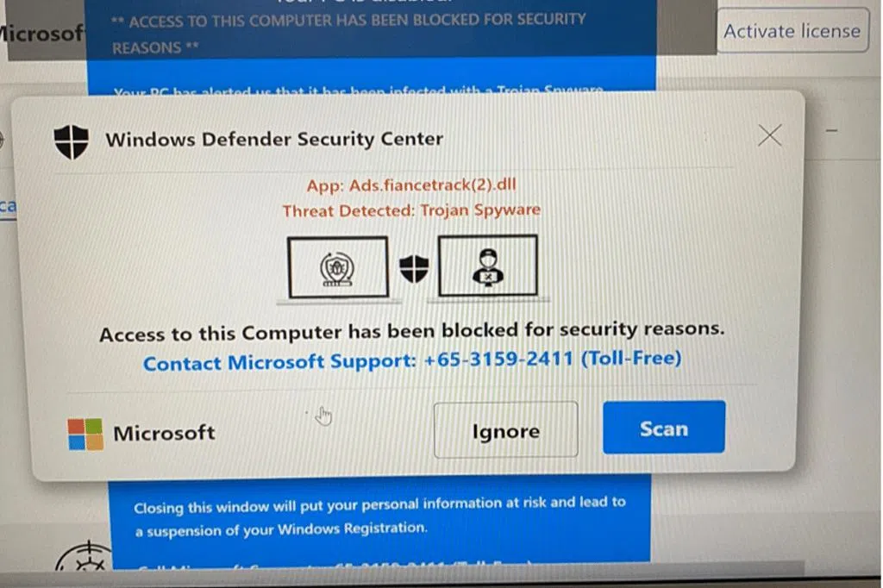Close the Windows Defender Security Center dialog
Screen dimensions: 883x588
769,135
